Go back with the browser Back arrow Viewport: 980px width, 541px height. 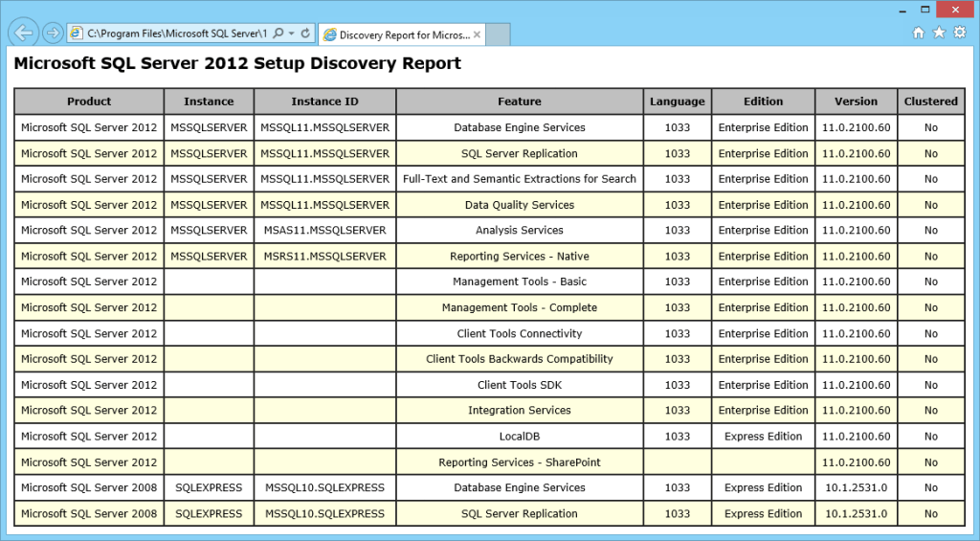pyautogui.click(x=24, y=33)
